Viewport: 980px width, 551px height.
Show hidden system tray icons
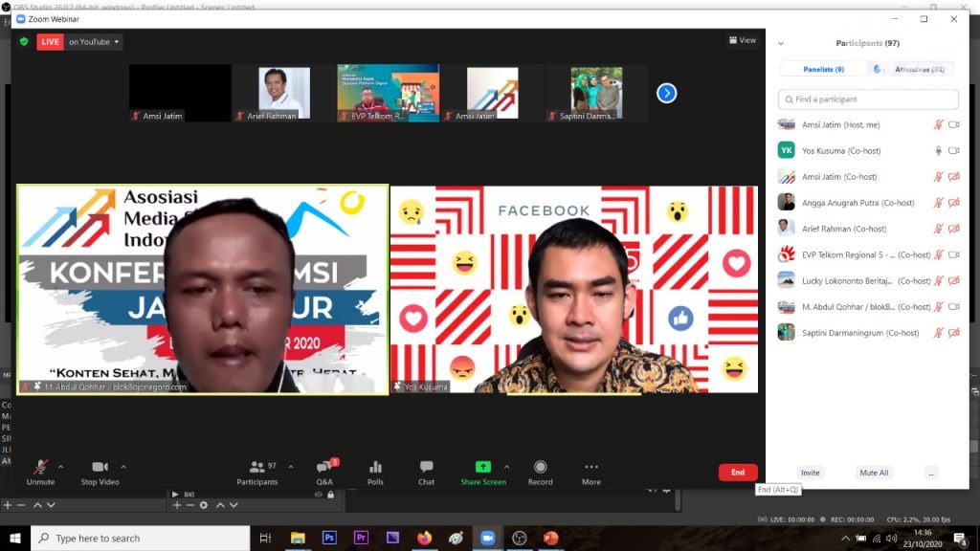tap(845, 538)
